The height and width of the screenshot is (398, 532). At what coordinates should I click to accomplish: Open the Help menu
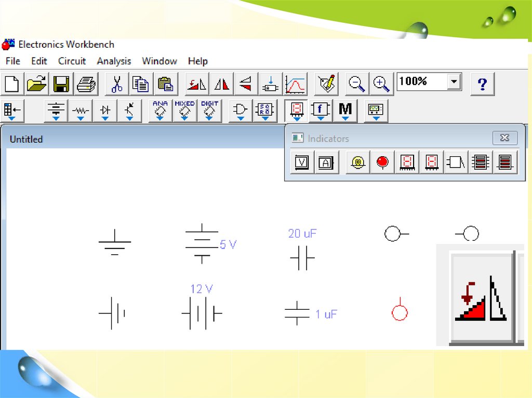point(198,61)
